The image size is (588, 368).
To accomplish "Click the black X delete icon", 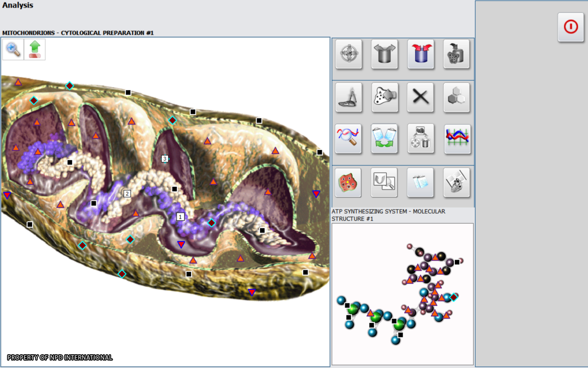I will pyautogui.click(x=420, y=98).
